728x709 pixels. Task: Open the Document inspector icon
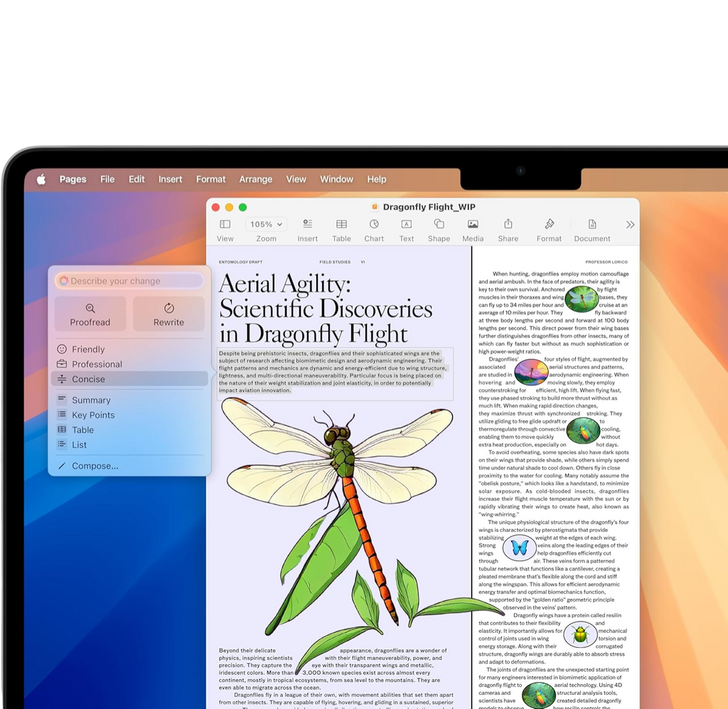(x=592, y=224)
